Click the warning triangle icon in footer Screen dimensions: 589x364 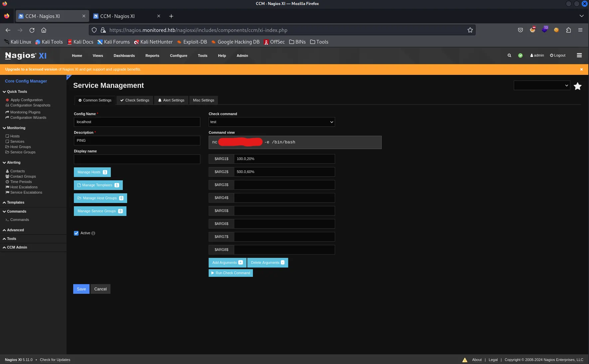(x=465, y=360)
